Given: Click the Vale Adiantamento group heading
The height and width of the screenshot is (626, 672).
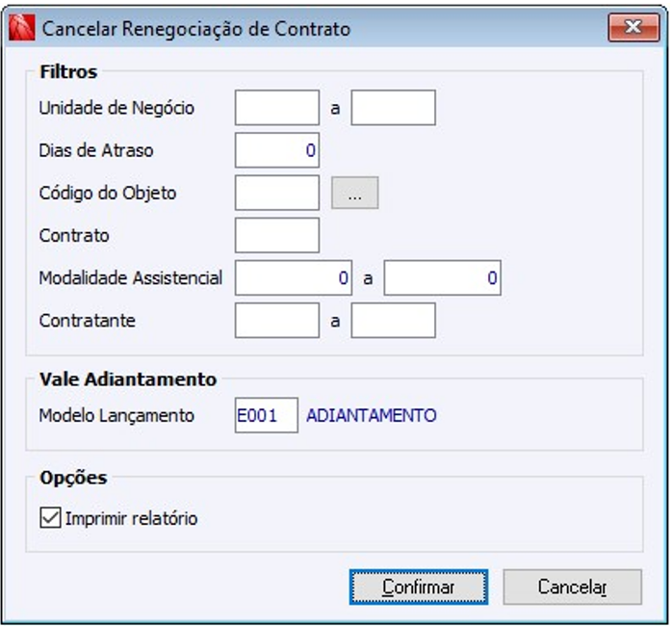Looking at the screenshot, I should 127,378.
